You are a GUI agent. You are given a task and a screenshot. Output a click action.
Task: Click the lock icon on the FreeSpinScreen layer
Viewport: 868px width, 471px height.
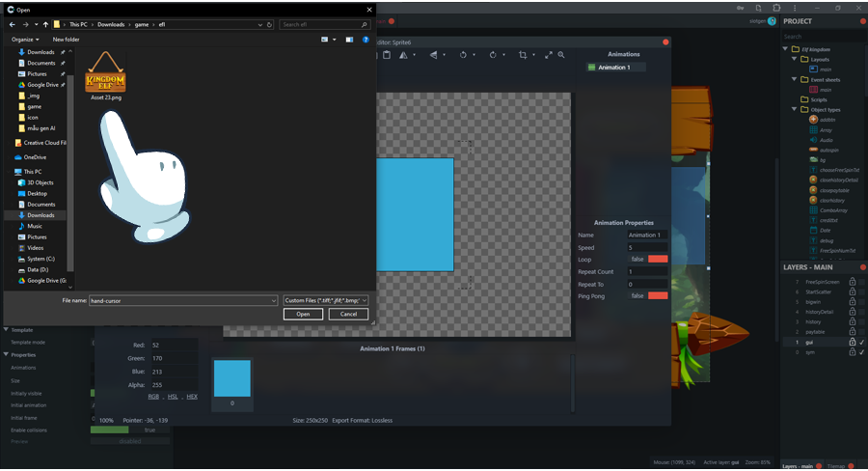[853, 282]
